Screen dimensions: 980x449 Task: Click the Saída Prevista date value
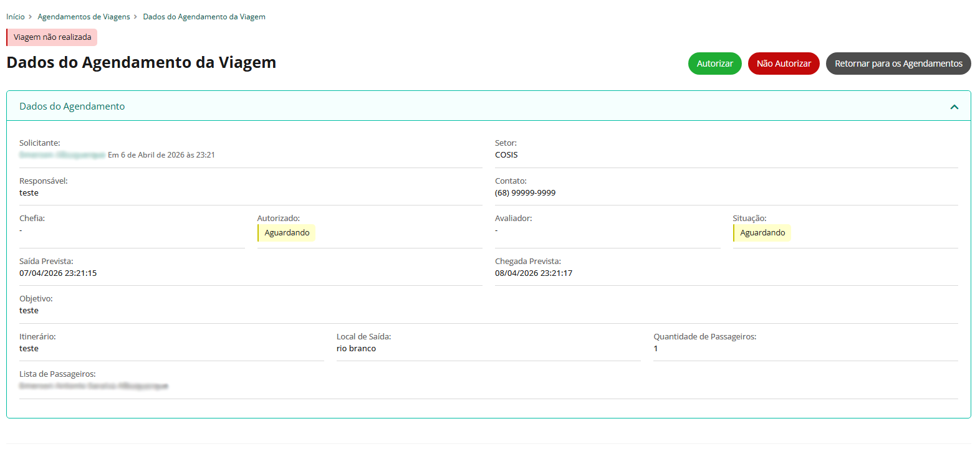(x=58, y=273)
